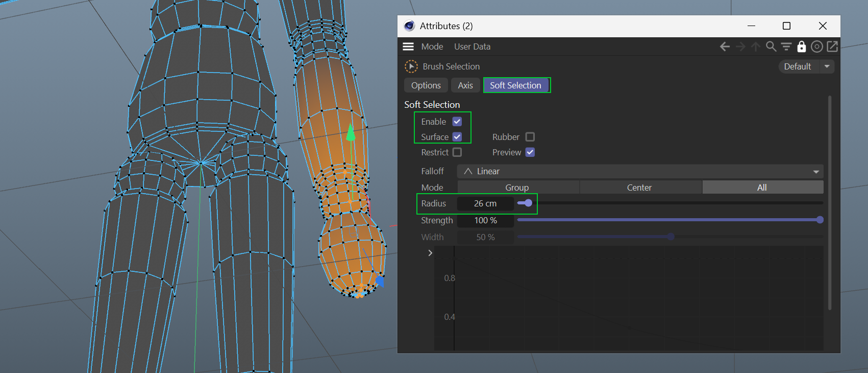The width and height of the screenshot is (868, 373).
Task: Click the Width slider handle
Action: click(x=671, y=237)
